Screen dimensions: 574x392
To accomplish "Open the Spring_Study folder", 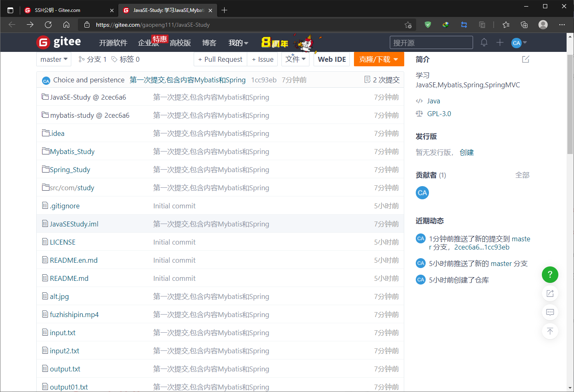I will coord(70,170).
